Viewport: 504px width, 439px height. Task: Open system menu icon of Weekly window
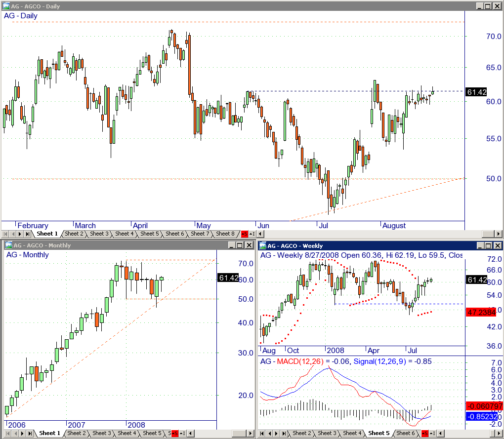263,246
